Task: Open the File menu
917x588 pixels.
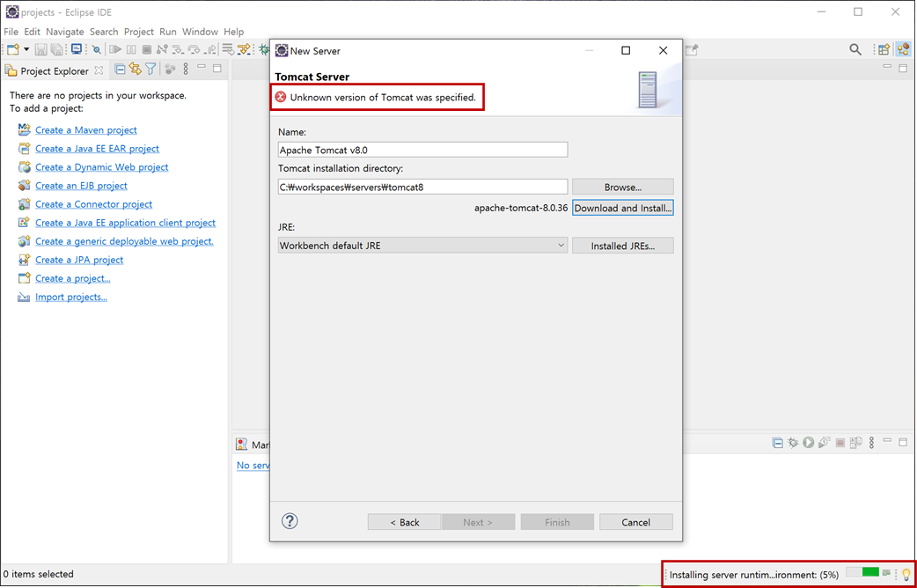Action: click(11, 32)
